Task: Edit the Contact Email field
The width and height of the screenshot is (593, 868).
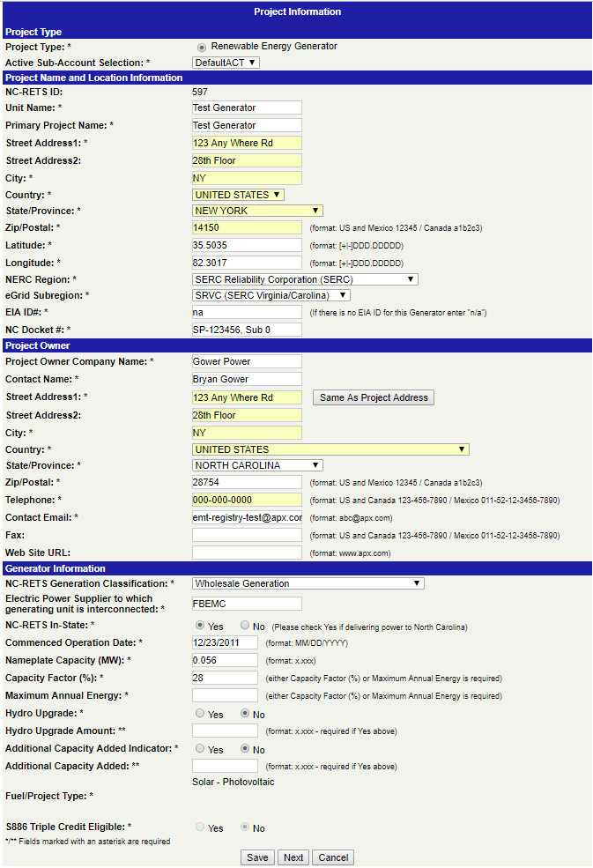Action: point(247,517)
